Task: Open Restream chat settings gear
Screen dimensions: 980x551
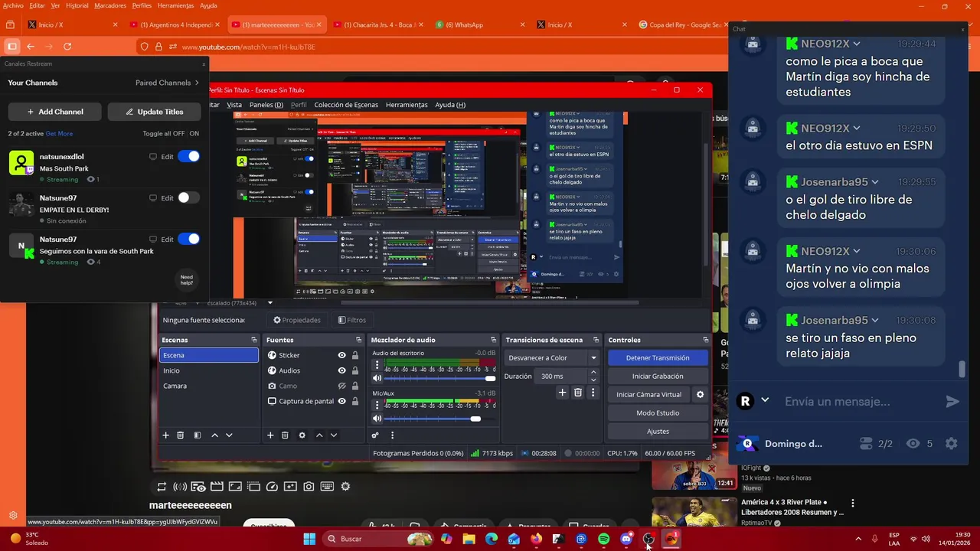Action: click(951, 443)
